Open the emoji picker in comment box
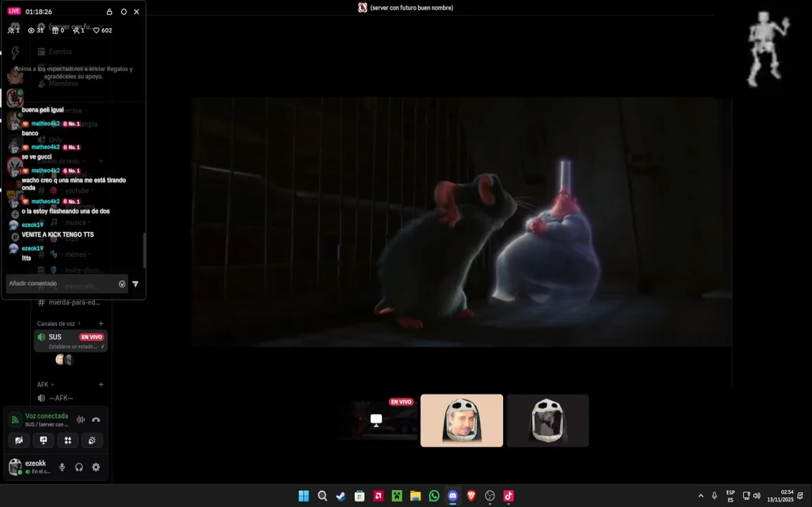812x507 pixels. [122, 284]
